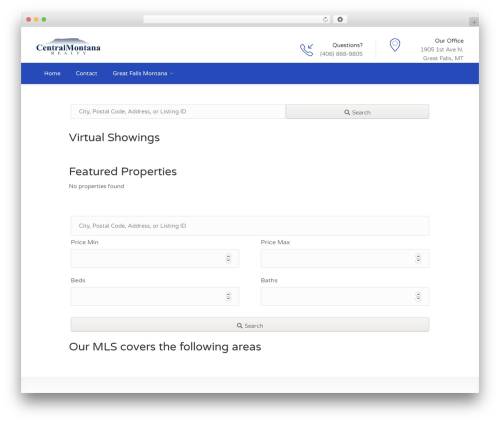Viewport: 500px width, 423px height.
Task: Click the phone number (406) 868-9805
Action: click(x=341, y=54)
